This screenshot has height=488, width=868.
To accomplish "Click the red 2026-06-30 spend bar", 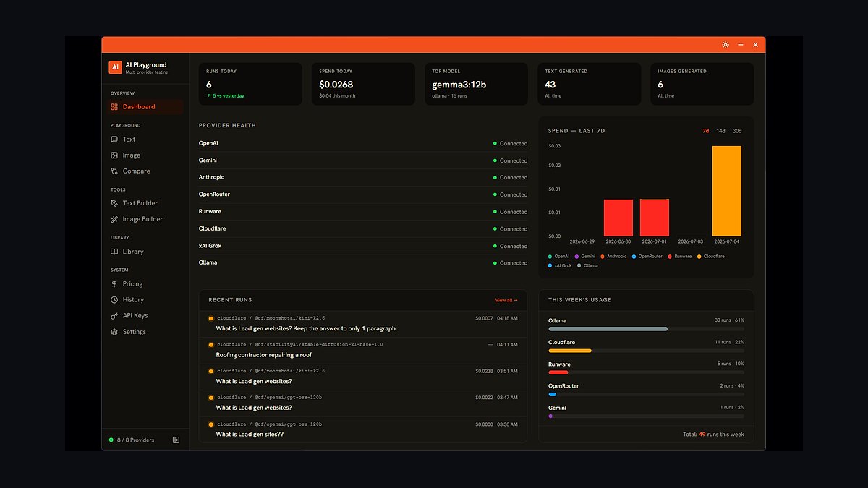I will [x=618, y=218].
